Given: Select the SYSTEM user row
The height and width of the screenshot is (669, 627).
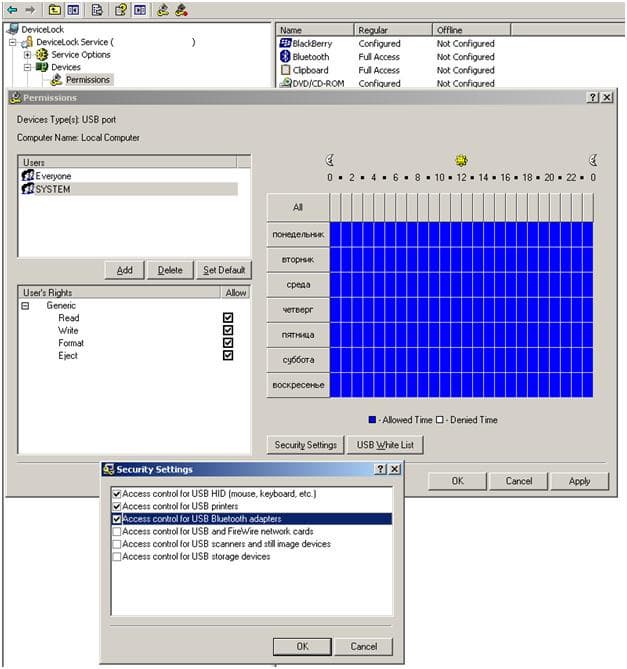Looking at the screenshot, I should click(x=129, y=189).
